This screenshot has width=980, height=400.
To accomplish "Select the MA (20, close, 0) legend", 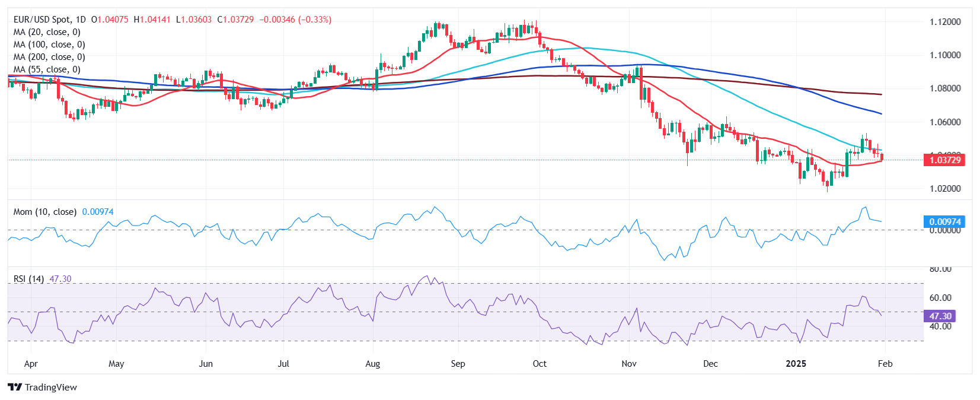I will point(47,32).
